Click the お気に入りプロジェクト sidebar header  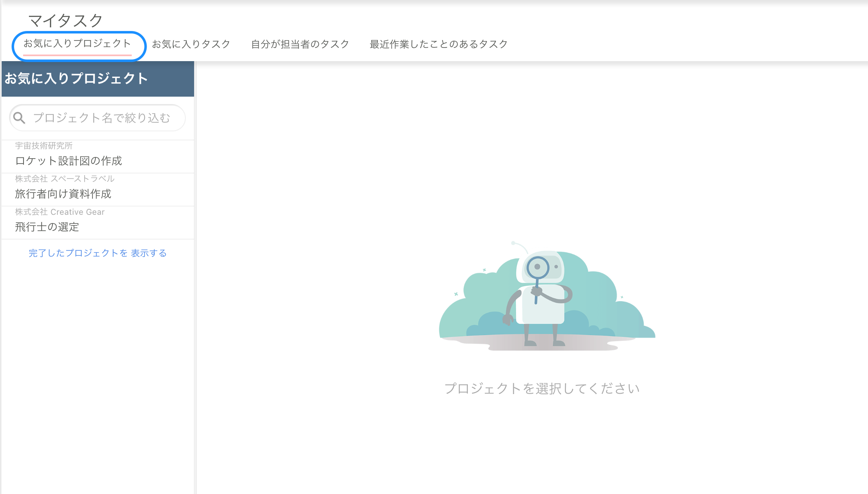pos(76,78)
